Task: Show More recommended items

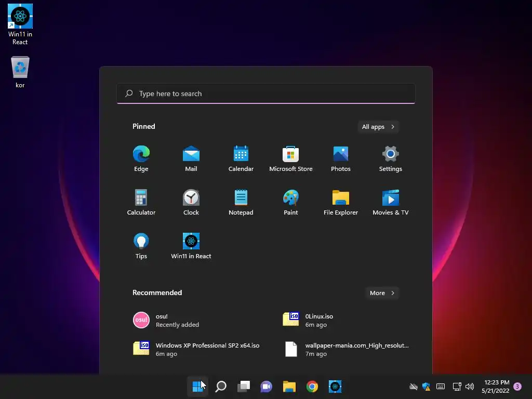Action: point(382,293)
